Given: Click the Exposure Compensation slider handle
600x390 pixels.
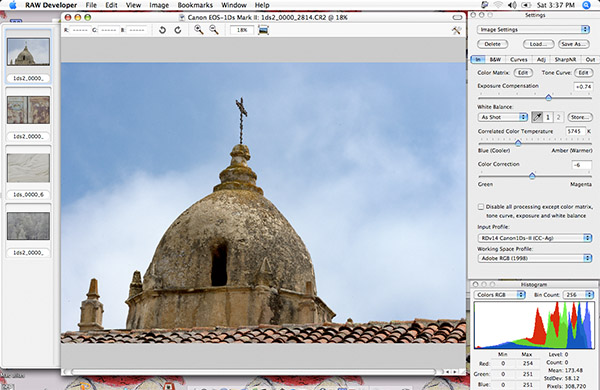Looking at the screenshot, I should pyautogui.click(x=548, y=98).
